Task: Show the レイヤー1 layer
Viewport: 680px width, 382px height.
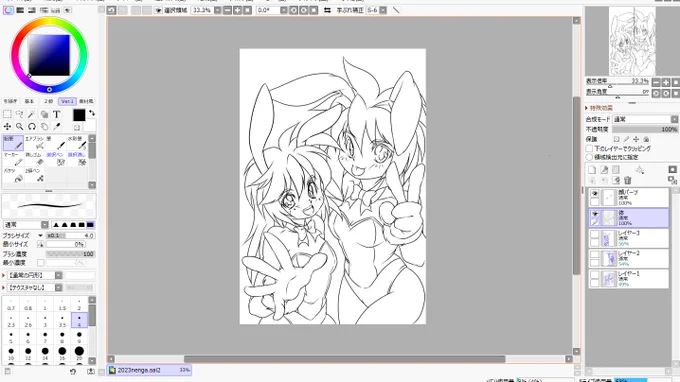Action: pyautogui.click(x=595, y=275)
